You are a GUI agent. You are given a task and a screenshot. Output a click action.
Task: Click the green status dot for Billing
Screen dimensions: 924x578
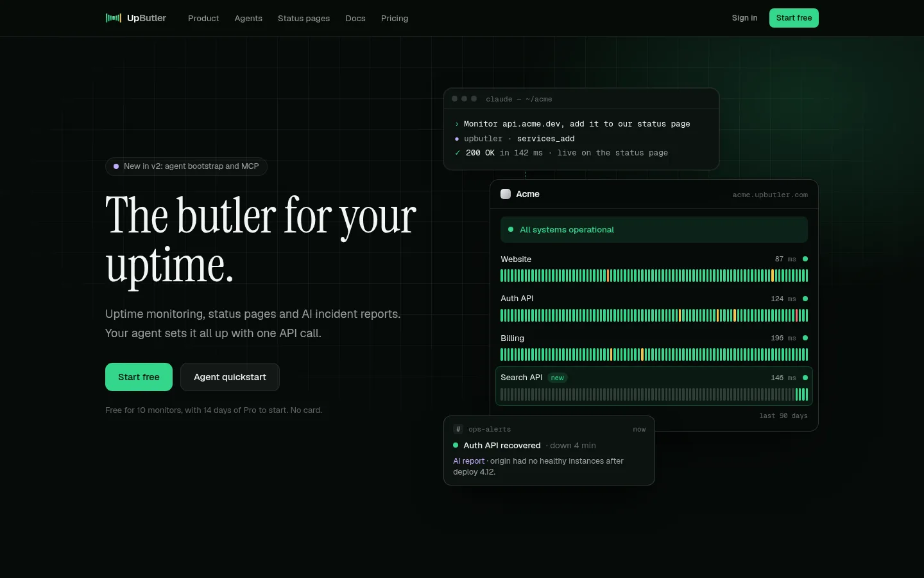(x=805, y=338)
